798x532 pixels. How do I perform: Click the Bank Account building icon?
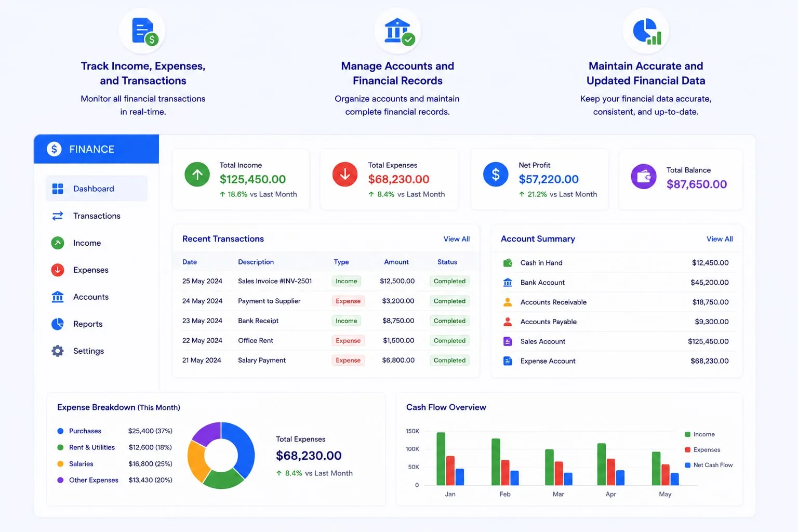pyautogui.click(x=508, y=282)
